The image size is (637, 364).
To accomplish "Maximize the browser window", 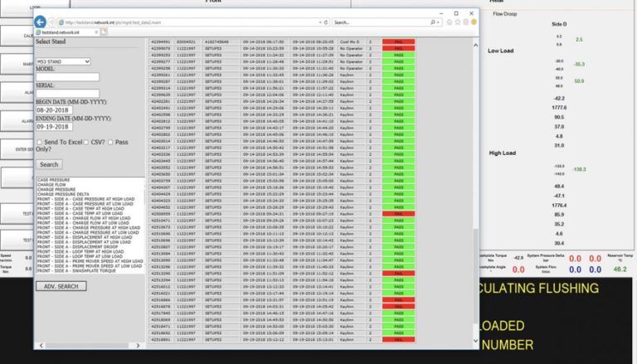I will pos(456,13).
